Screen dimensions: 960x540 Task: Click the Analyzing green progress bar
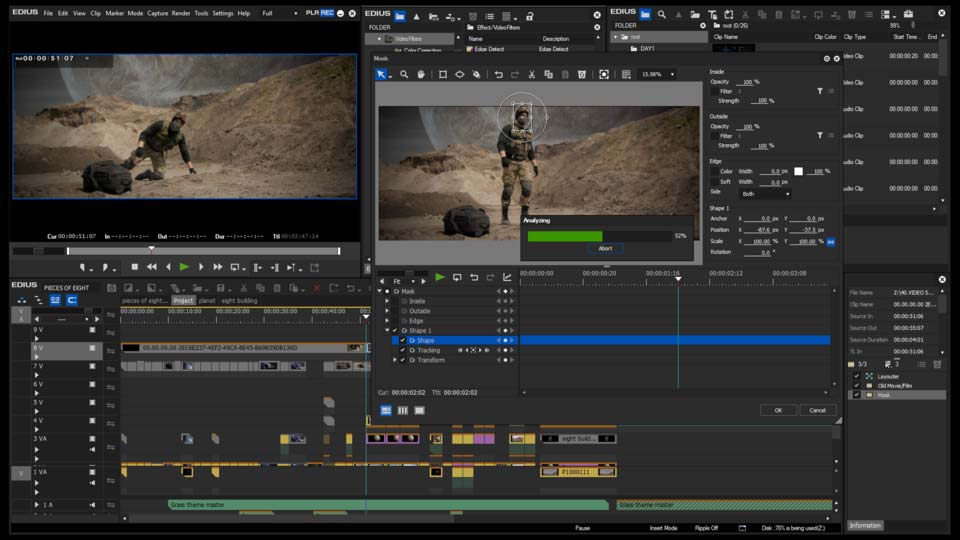[564, 236]
